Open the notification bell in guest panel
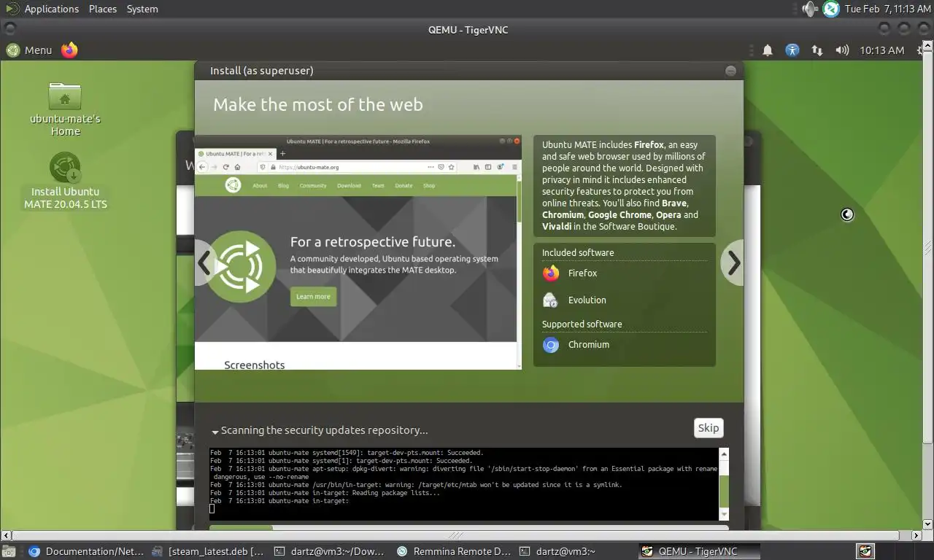934x560 pixels. [768, 50]
